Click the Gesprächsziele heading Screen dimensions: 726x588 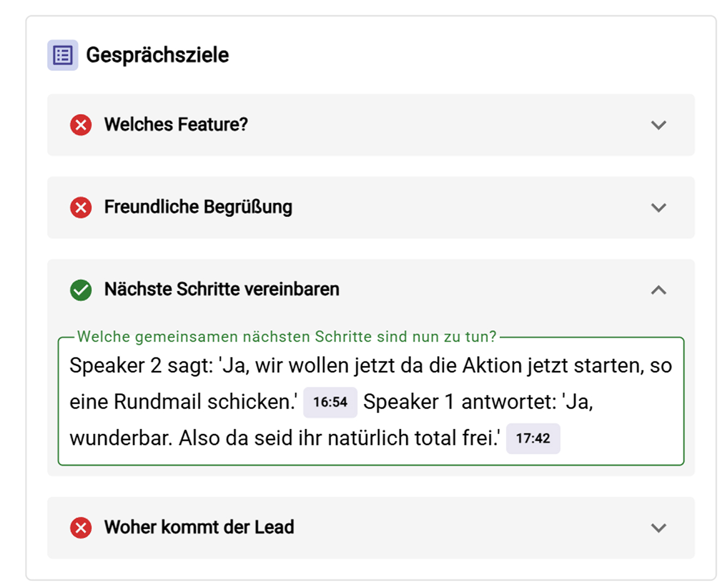pyautogui.click(x=157, y=55)
